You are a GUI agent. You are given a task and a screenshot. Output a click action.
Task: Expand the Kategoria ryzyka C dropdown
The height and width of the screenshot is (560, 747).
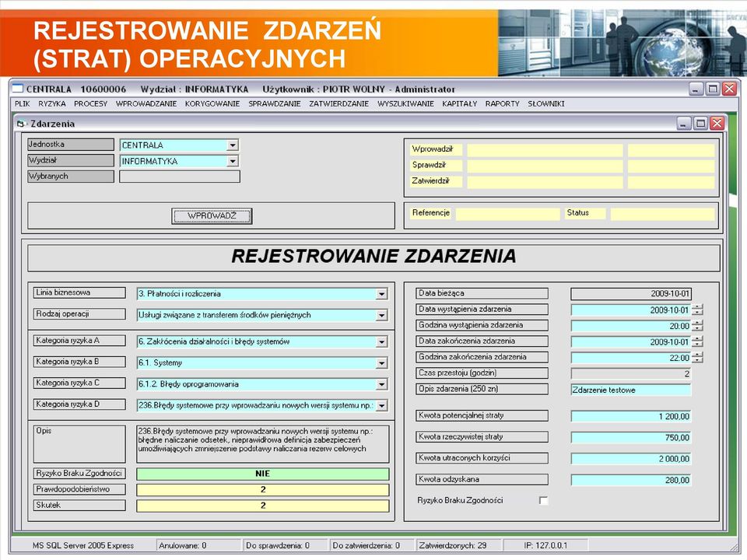click(x=381, y=384)
